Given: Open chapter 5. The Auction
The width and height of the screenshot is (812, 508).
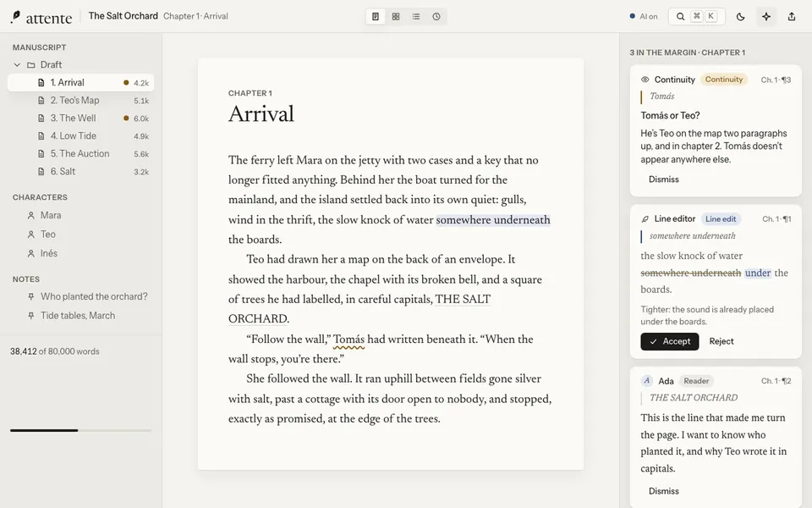Looking at the screenshot, I should (81, 154).
